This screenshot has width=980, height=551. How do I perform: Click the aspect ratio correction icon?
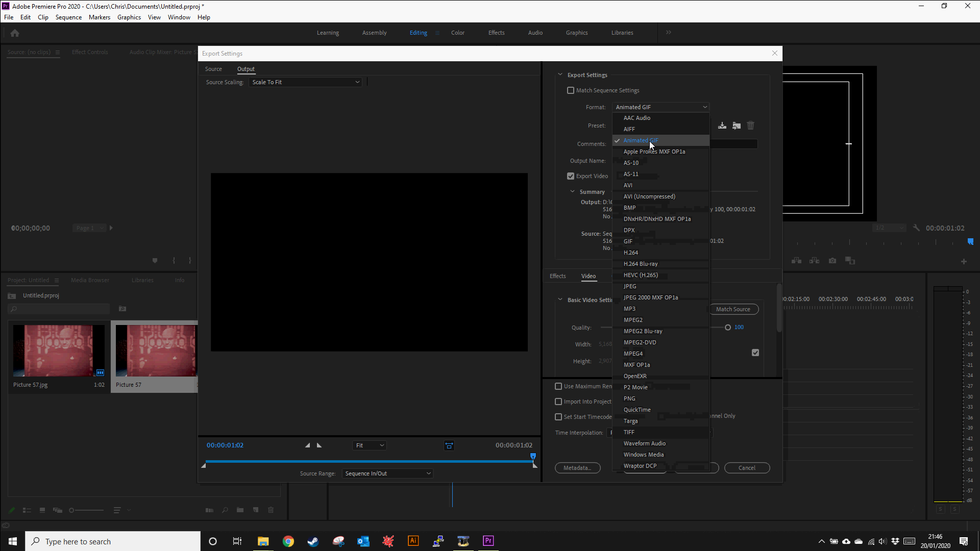point(449,445)
